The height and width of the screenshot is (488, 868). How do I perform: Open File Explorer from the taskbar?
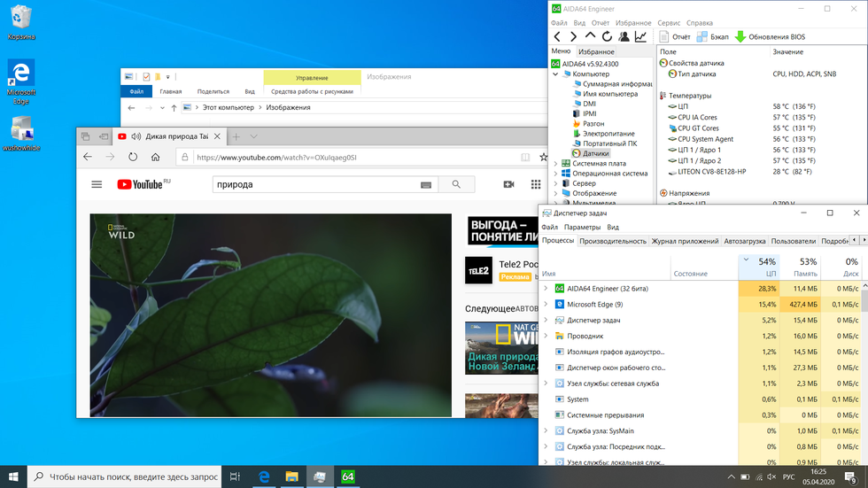pyautogui.click(x=291, y=477)
